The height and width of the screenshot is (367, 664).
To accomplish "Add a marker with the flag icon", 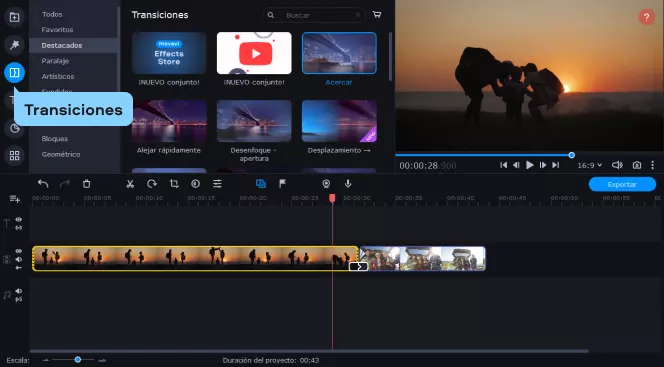I will click(282, 184).
